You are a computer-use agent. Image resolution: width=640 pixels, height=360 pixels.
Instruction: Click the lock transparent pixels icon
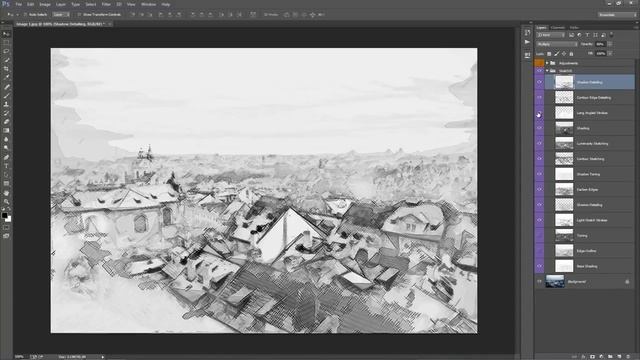(549, 53)
